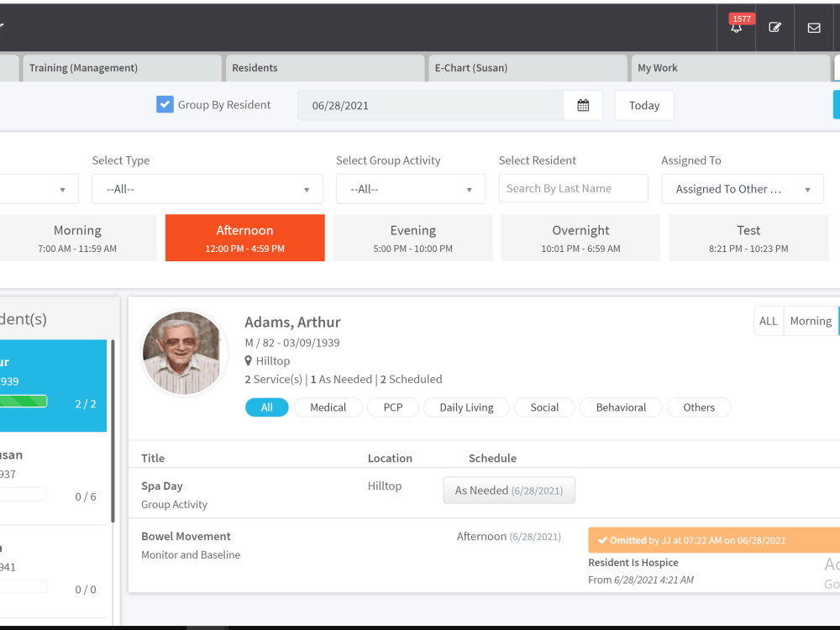
Task: Click the Monitor and Baseline subtitle
Action: (x=191, y=555)
